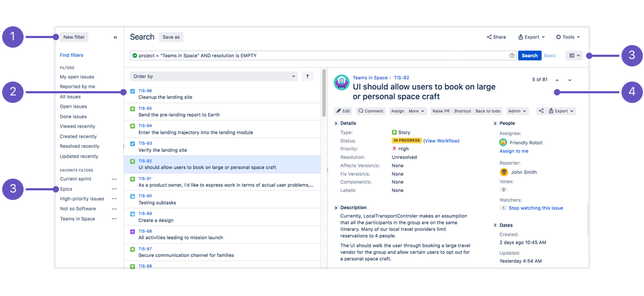644x296 pixels.
Task: Open actions menu for Current sprint filter
Action: (114, 179)
